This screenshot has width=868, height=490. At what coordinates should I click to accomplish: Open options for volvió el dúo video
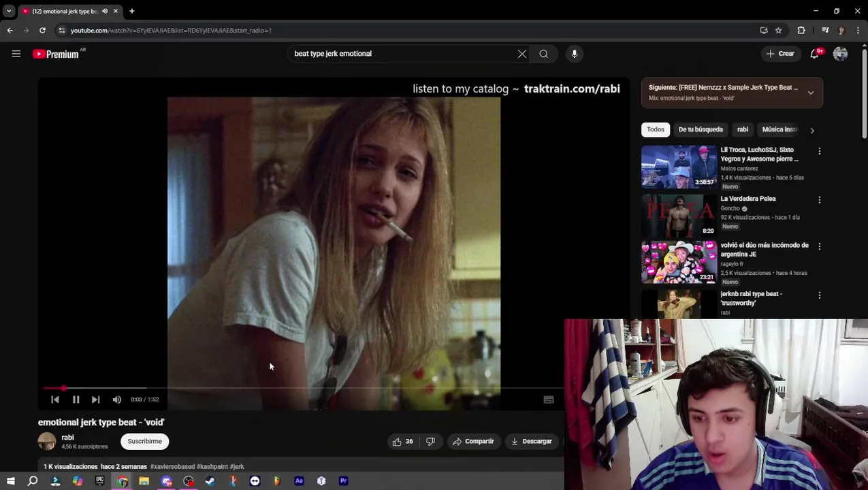pos(820,246)
